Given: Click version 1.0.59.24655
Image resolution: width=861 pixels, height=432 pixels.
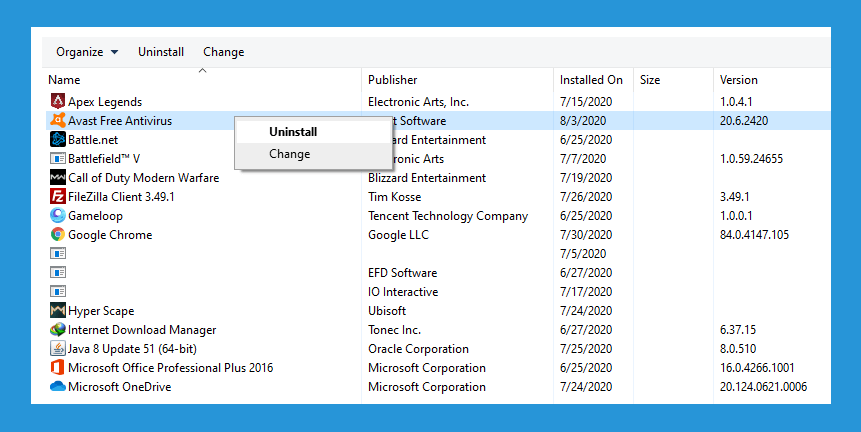Looking at the screenshot, I should coord(751,159).
